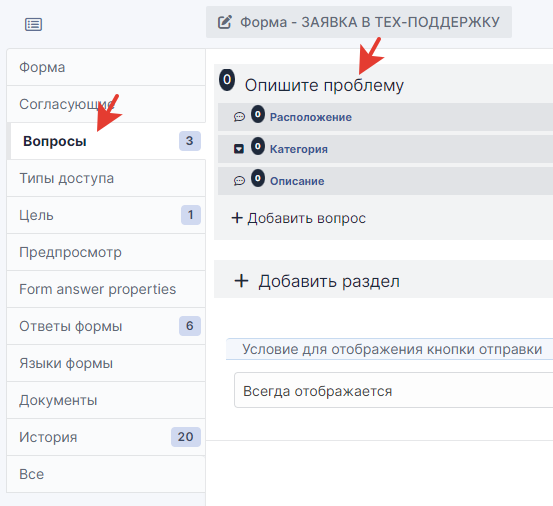Expand Условие для отображения кнопки отправки panel

point(389,349)
